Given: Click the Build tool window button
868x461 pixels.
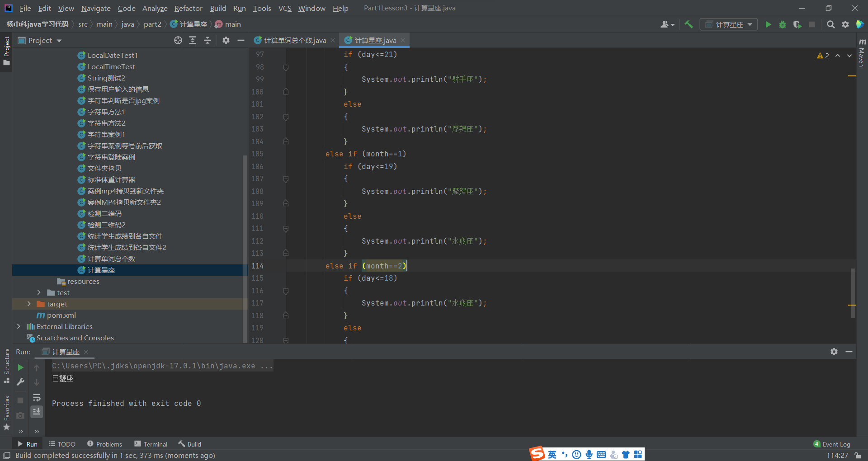Looking at the screenshot, I should (190, 444).
